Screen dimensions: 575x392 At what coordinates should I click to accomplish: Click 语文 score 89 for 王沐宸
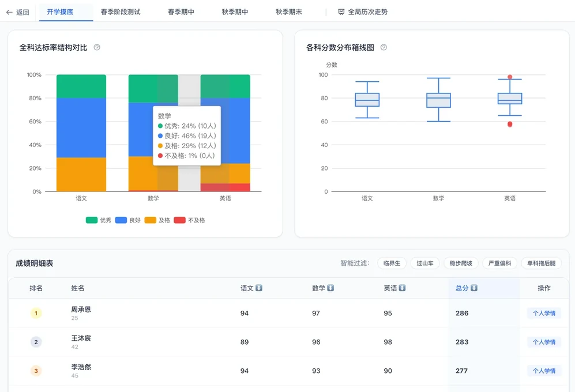click(245, 342)
